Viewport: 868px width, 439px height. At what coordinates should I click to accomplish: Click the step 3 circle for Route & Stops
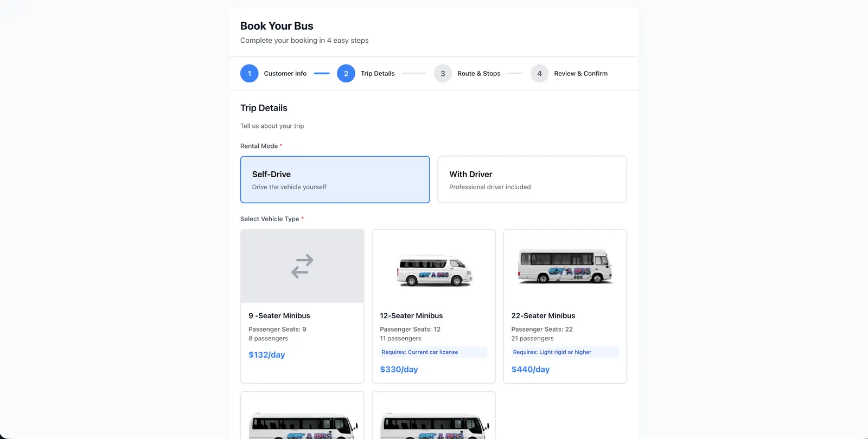(x=443, y=74)
